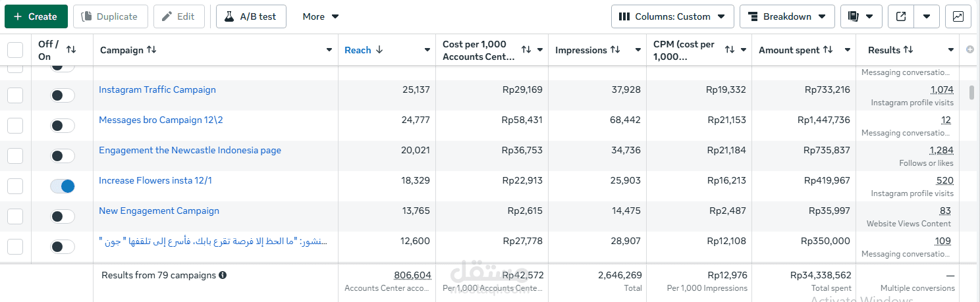The height and width of the screenshot is (302, 980).
Task: Check the New Engagement Campaign row checkbox
Action: [x=15, y=216]
